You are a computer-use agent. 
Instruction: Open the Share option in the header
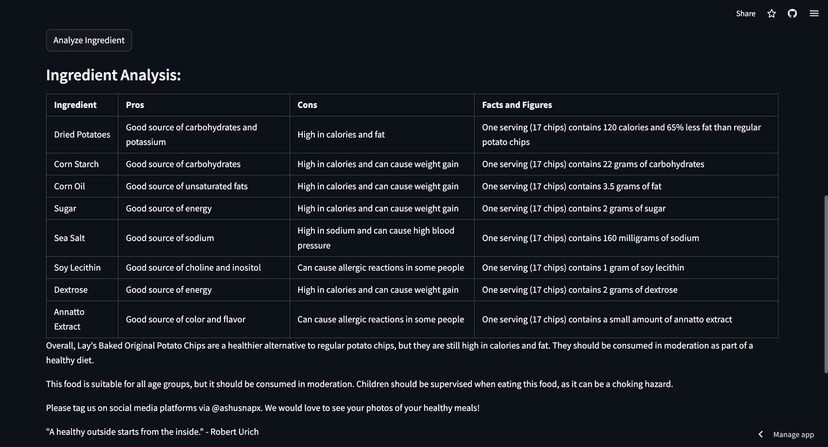[x=746, y=14]
